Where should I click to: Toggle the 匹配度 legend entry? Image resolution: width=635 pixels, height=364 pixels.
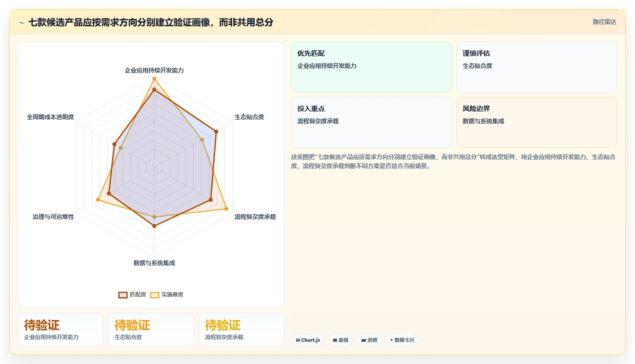[132, 295]
